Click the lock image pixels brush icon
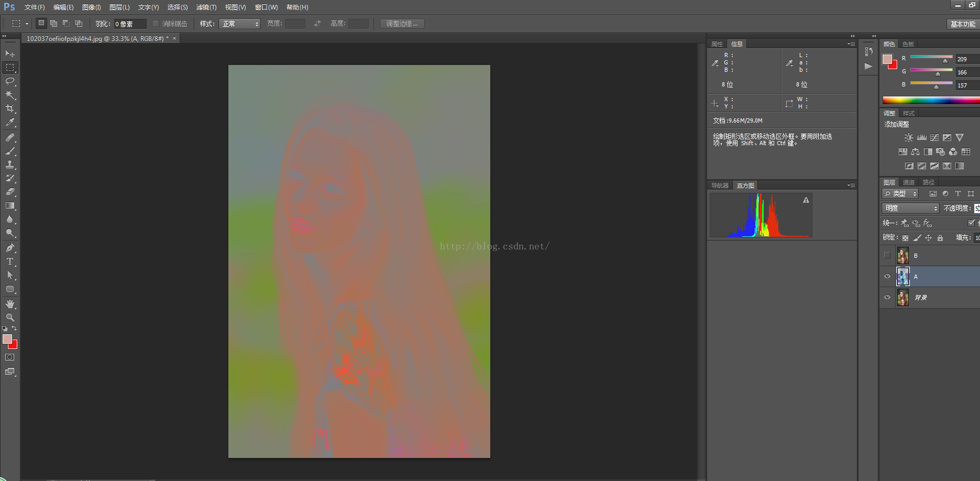The height and width of the screenshot is (481, 980). pos(917,238)
